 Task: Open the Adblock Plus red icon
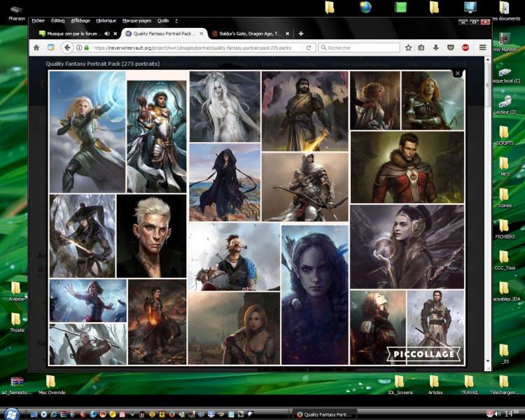(465, 48)
